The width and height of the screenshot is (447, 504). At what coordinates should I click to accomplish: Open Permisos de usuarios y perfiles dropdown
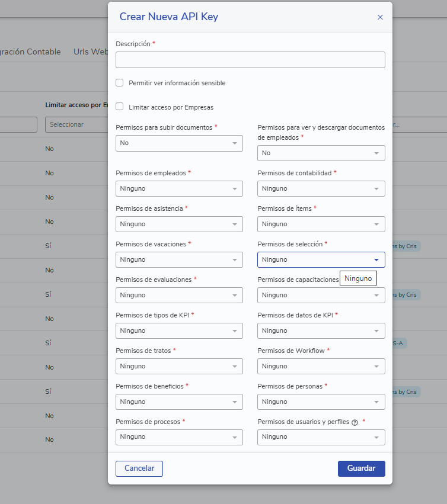click(321, 437)
